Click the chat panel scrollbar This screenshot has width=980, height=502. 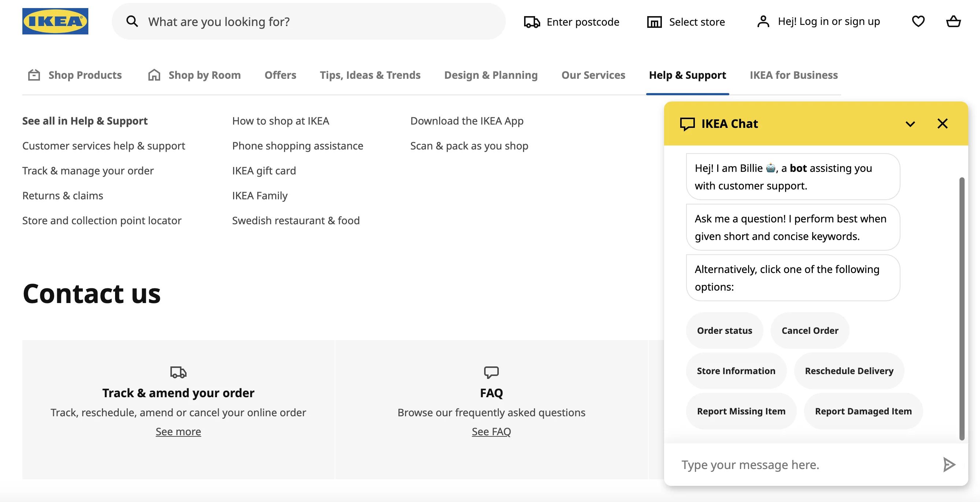click(962, 308)
